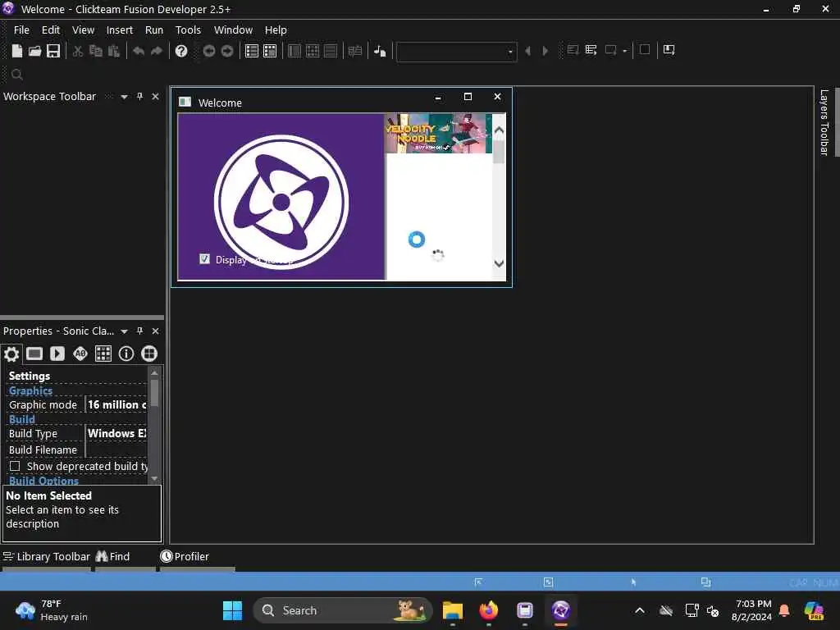This screenshot has height=630, width=840.
Task: Open the Extensions tab icon in Properties
Action: pos(149,354)
